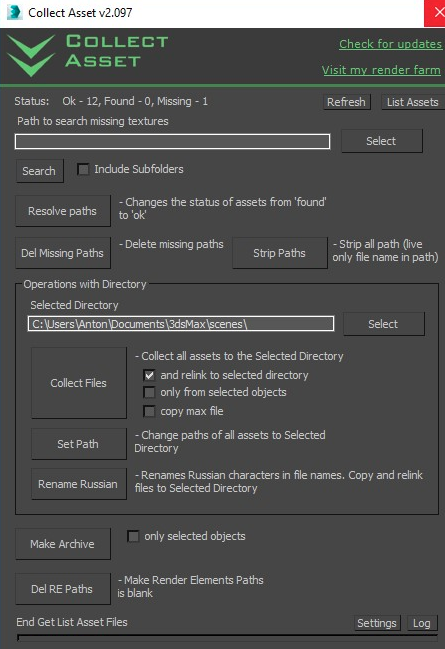Click Select next to the missing textures path
This screenshot has height=649, width=445.
coord(382,141)
